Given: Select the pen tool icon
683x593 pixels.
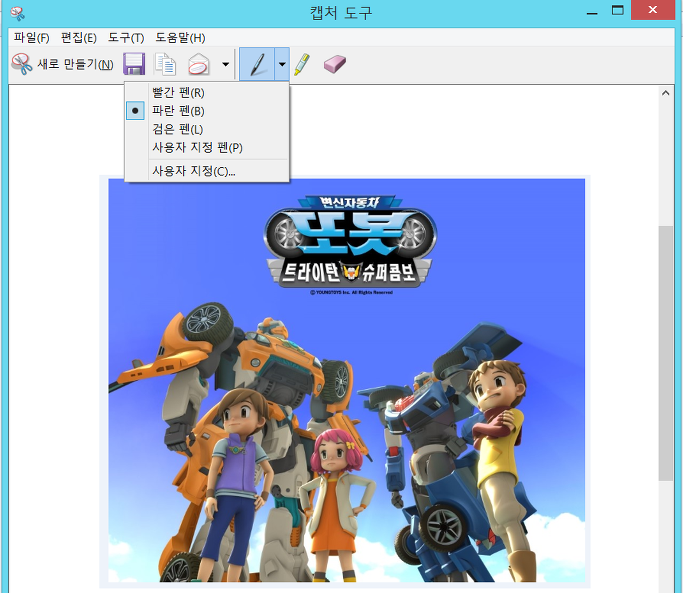Looking at the screenshot, I should 257,64.
